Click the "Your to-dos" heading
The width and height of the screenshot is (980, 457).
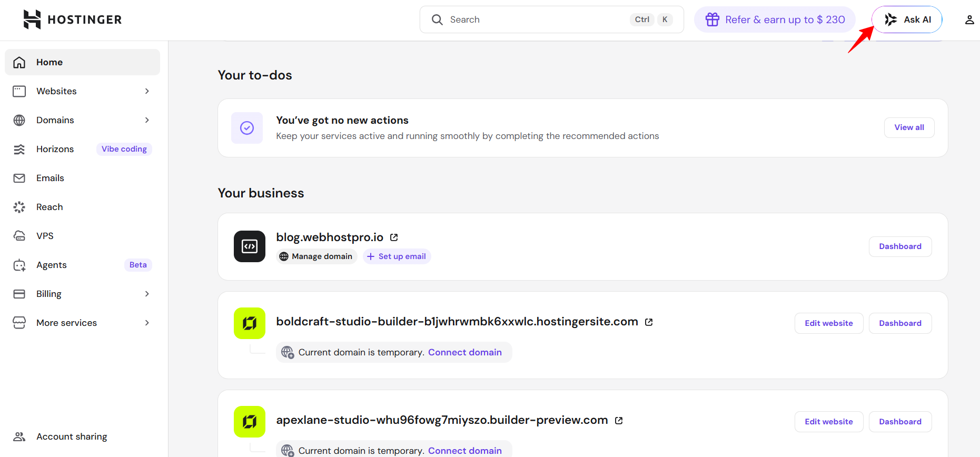(x=255, y=75)
